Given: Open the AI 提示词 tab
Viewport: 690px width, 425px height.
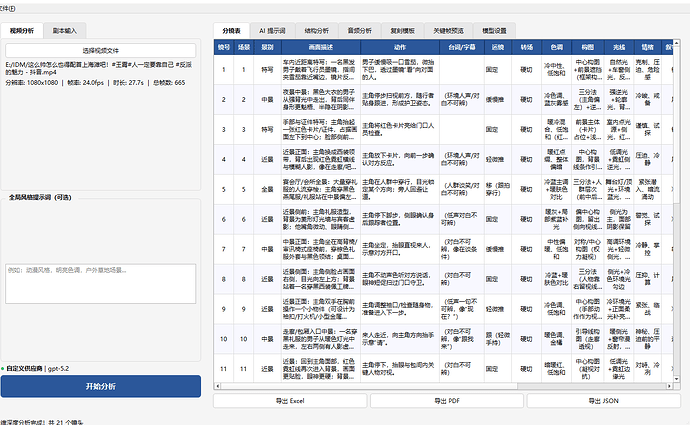Looking at the screenshot, I should pos(272,31).
